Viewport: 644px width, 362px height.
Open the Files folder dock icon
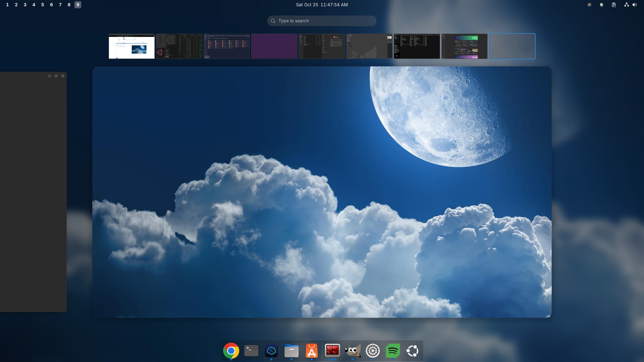pos(291,351)
